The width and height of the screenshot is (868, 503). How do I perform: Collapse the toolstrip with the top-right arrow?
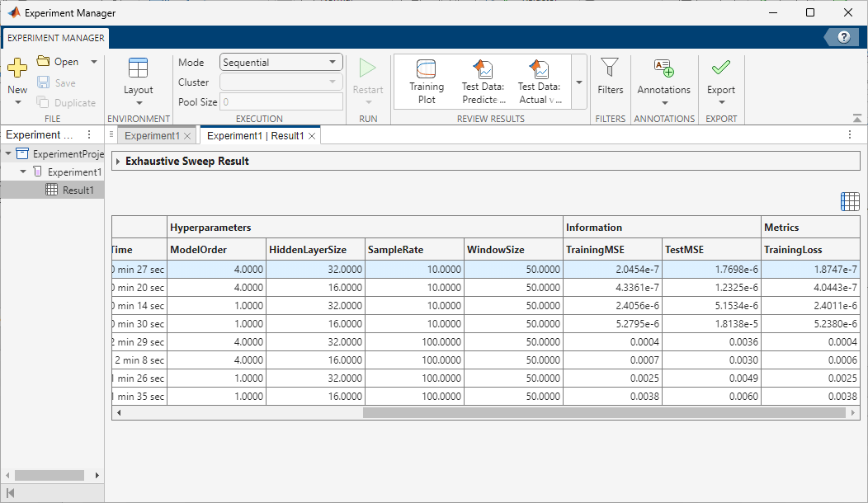tap(859, 116)
